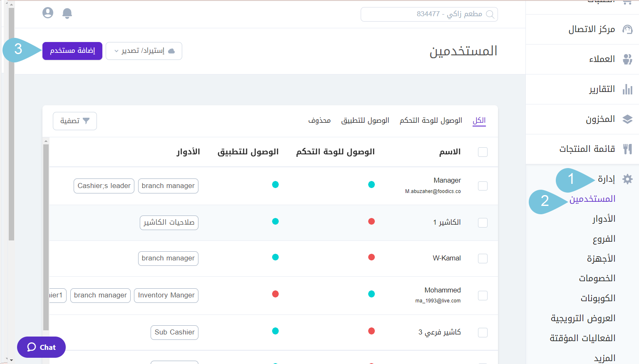Switch to the محذوف tab
Image resolution: width=639 pixels, height=364 pixels.
coord(319,120)
